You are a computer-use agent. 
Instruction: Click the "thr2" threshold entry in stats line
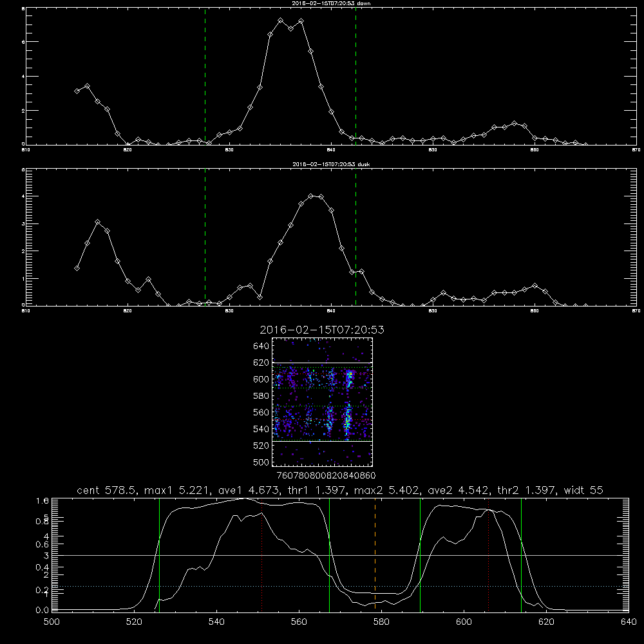click(x=526, y=490)
